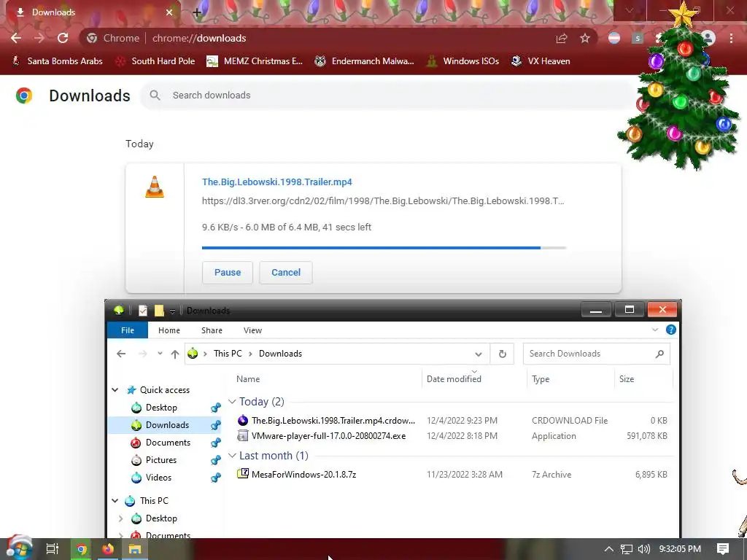747x560 pixels.
Task: Open Task View on taskbar
Action: pyautogui.click(x=52, y=549)
